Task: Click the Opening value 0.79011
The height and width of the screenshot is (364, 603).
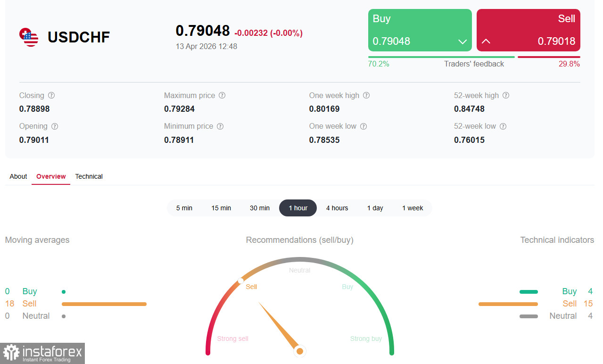Action: tap(34, 140)
